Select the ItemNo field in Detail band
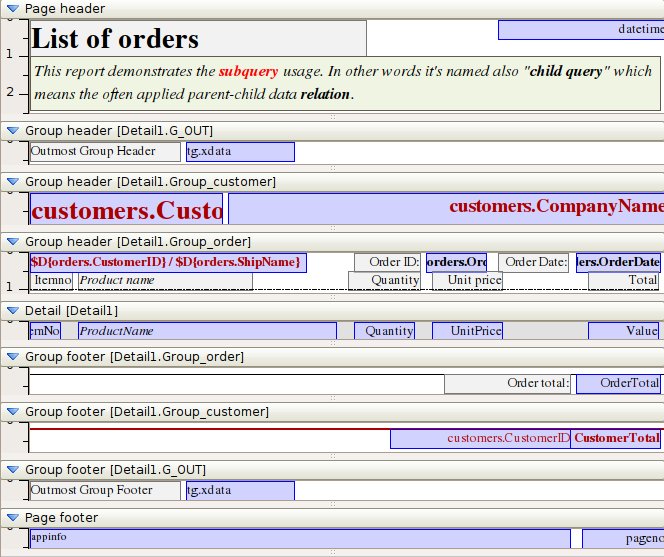664x557 pixels. click(45, 331)
